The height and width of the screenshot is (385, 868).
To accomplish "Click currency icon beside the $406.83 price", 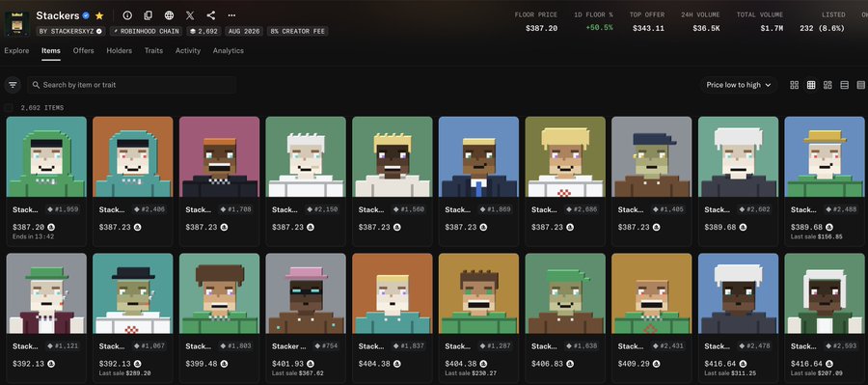I will pos(570,364).
